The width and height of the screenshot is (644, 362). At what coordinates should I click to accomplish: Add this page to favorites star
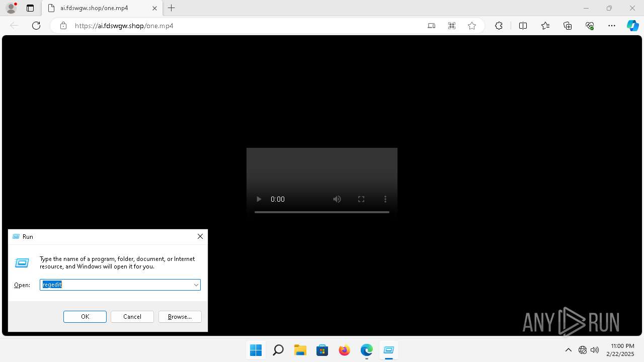click(472, 26)
